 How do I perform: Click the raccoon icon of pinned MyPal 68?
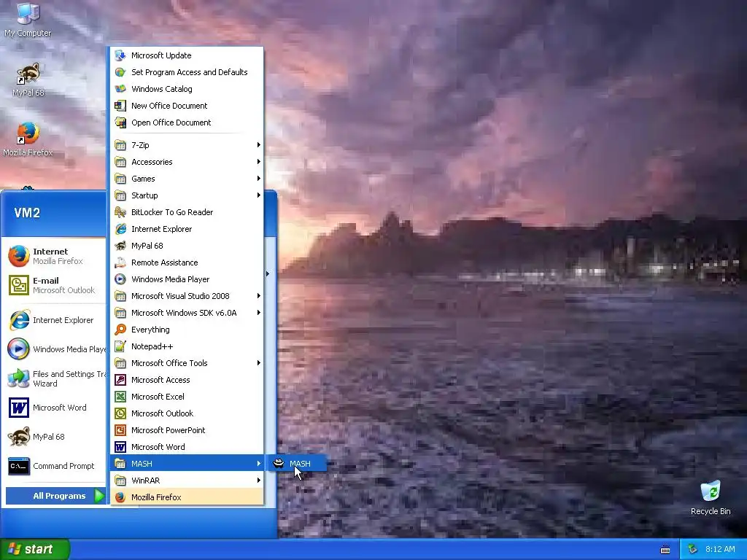(x=18, y=437)
